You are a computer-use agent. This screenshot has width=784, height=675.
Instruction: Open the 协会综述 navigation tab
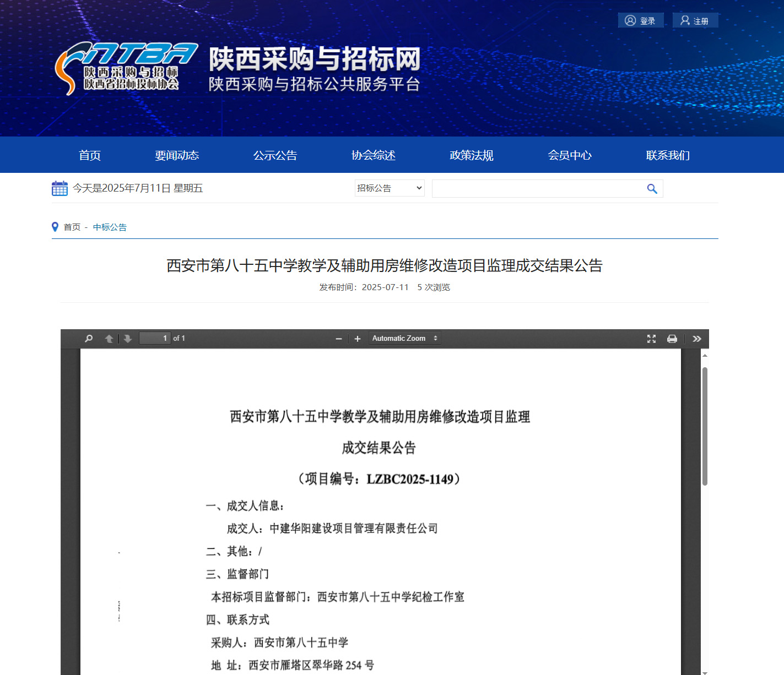(374, 155)
